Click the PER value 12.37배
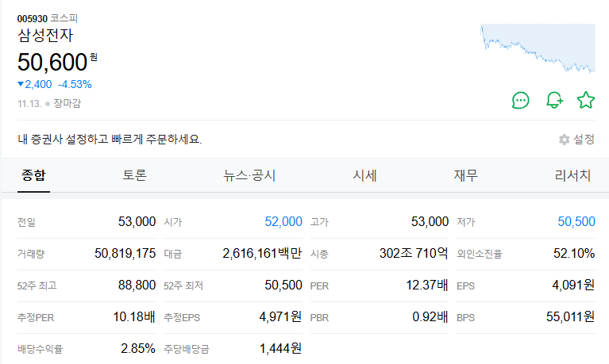The height and width of the screenshot is (364, 609). pos(427,285)
